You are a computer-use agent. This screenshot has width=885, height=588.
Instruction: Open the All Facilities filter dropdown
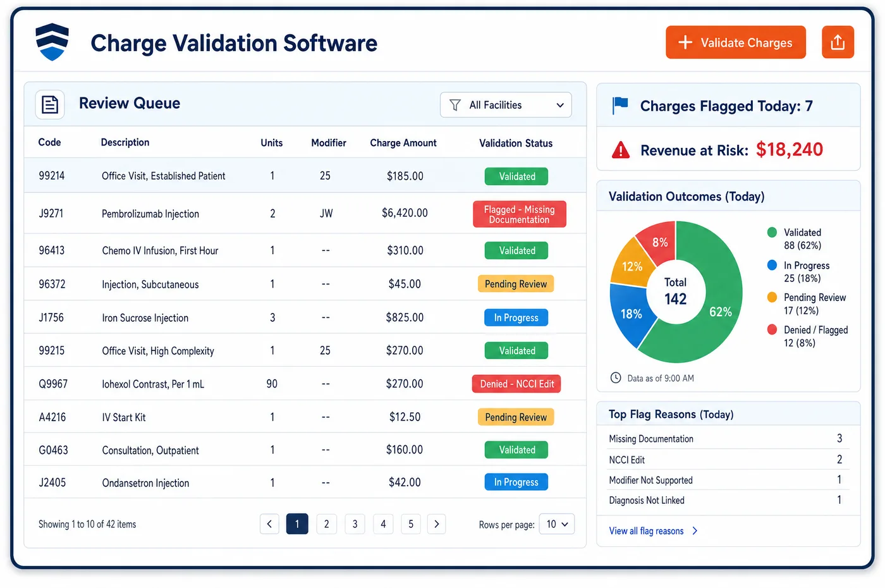point(506,105)
